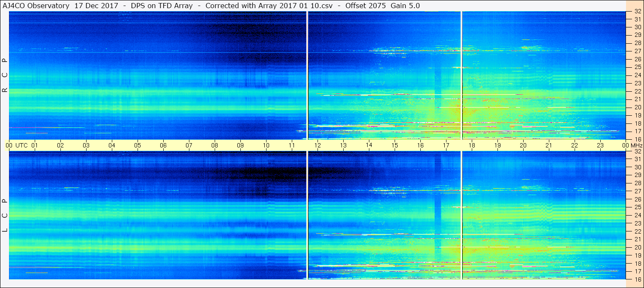Click the "R C P" vertical panel label
The height and width of the screenshot is (288, 644).
pos(5,75)
